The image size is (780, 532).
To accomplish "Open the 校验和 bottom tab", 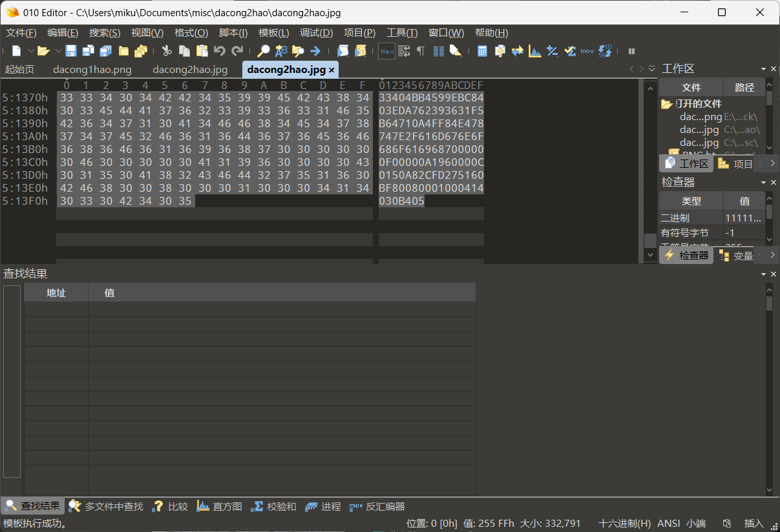I will (x=273, y=507).
